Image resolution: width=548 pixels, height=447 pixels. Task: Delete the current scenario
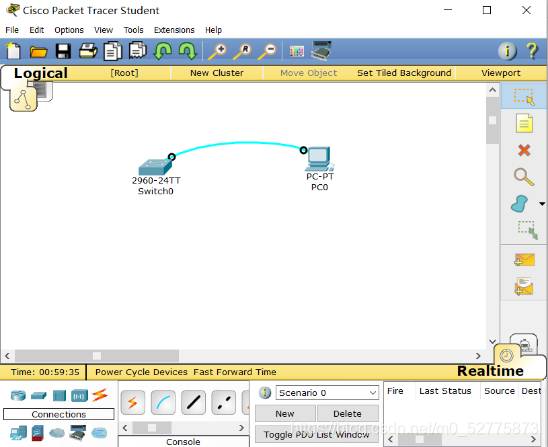point(347,414)
